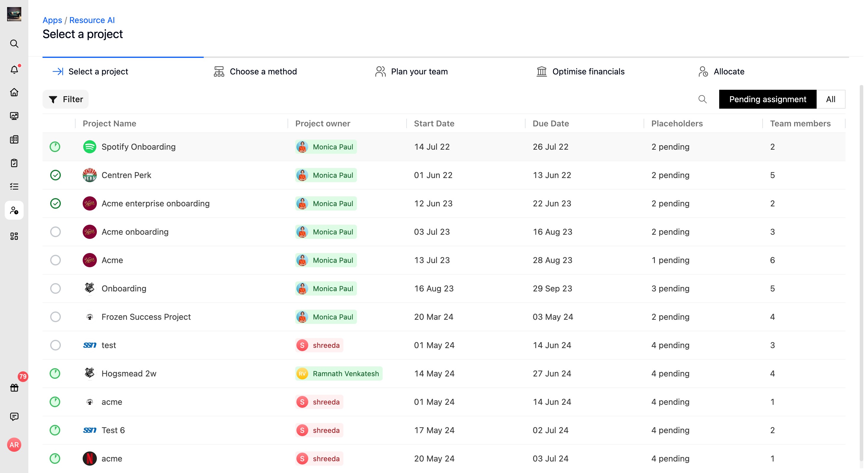Screen dimensions: 868x473
Task: Click the table search magnifier icon
Action: [x=702, y=99]
